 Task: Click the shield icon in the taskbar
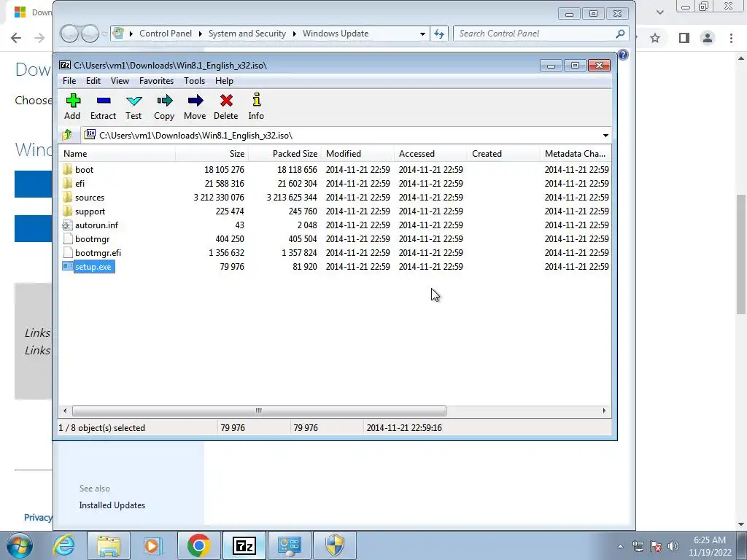(x=335, y=545)
